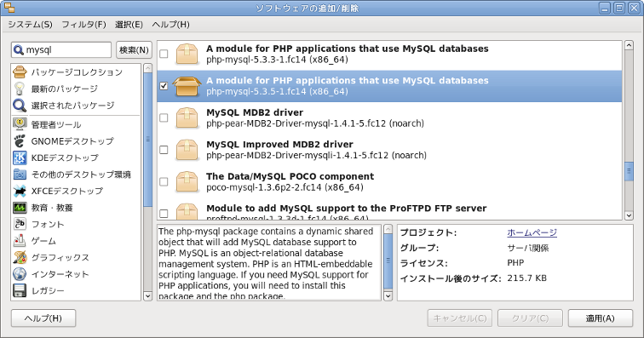Click the description pane scrollbar up arrow
644x338 pixels.
click(388, 229)
